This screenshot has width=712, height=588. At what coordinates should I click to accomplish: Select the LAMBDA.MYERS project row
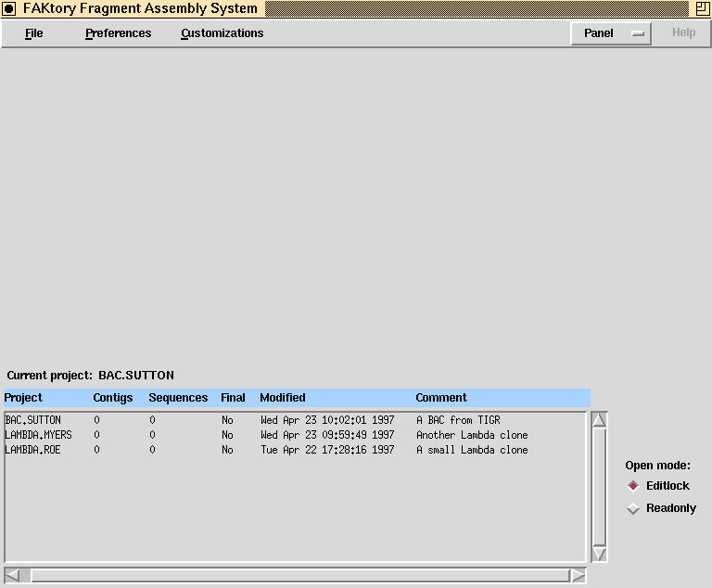pyautogui.click(x=38, y=435)
